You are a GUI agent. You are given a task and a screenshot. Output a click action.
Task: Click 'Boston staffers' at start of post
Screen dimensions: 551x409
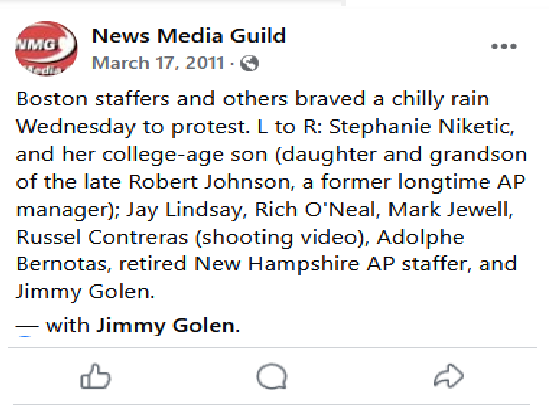point(93,99)
